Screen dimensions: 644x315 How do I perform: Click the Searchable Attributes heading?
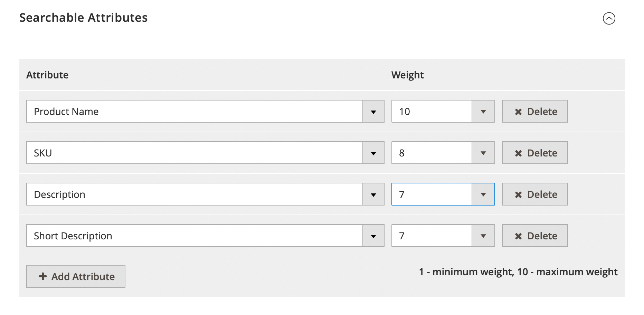pos(83,18)
